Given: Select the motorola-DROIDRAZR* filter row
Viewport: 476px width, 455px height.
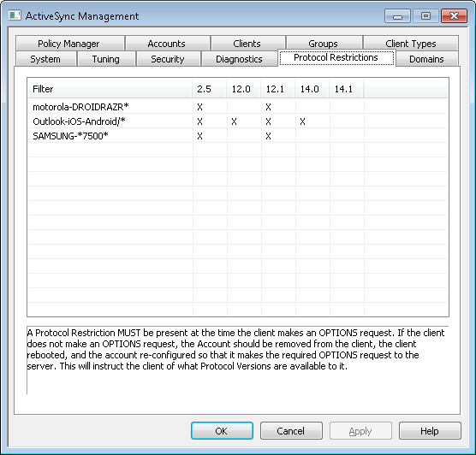Looking at the screenshot, I should pos(238,107).
